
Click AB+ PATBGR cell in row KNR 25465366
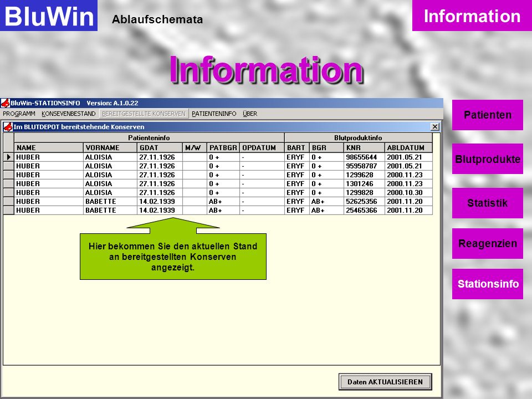(223, 211)
